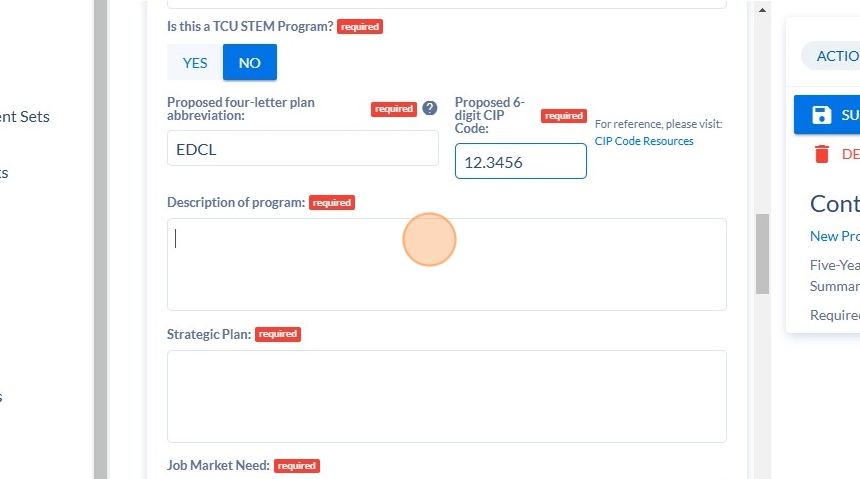Click the gray vertical bar left of the form
The image size is (860, 479).
(100, 239)
